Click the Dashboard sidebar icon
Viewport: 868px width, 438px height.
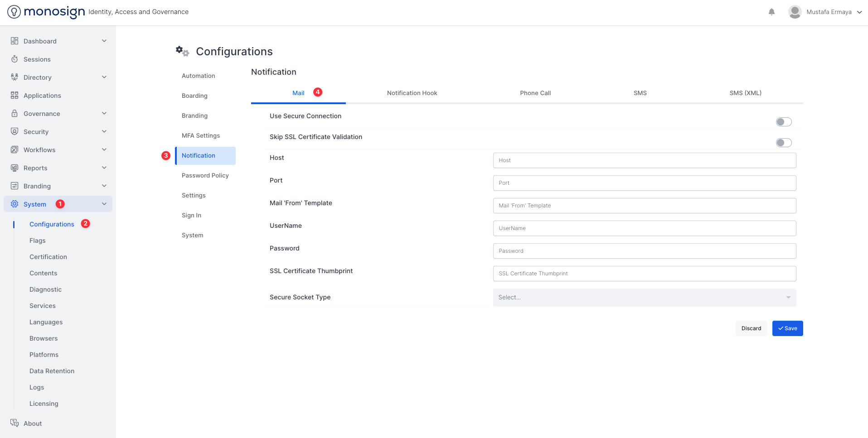click(15, 41)
